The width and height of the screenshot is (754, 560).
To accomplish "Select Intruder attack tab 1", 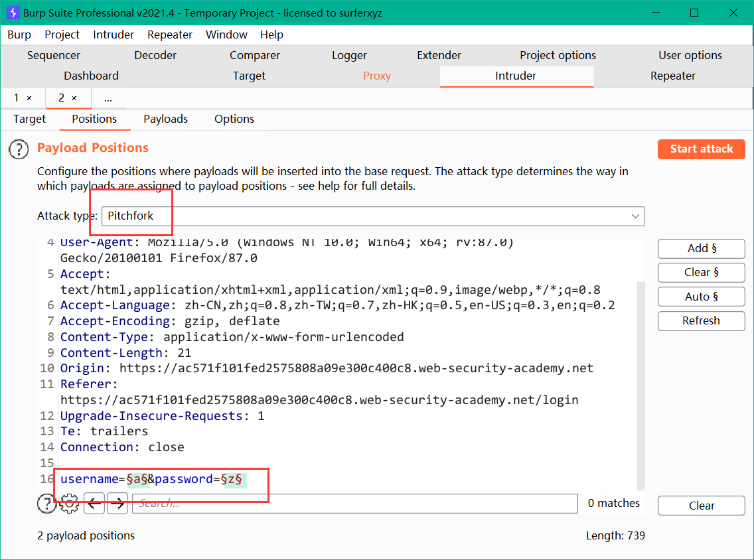I will click(x=17, y=98).
